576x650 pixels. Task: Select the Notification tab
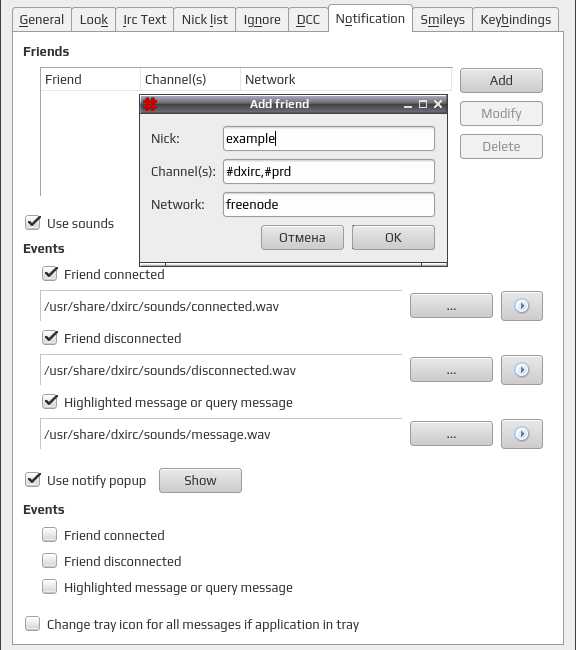[x=370, y=19]
